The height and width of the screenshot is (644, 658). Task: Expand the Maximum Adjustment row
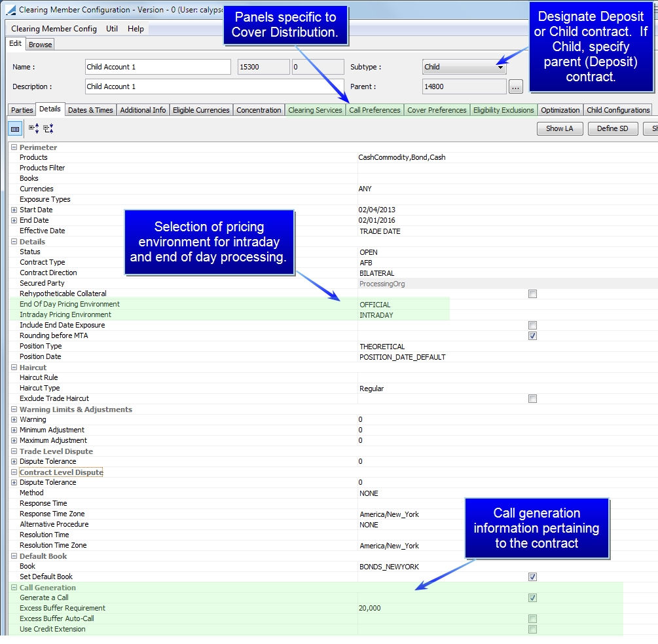(14, 441)
